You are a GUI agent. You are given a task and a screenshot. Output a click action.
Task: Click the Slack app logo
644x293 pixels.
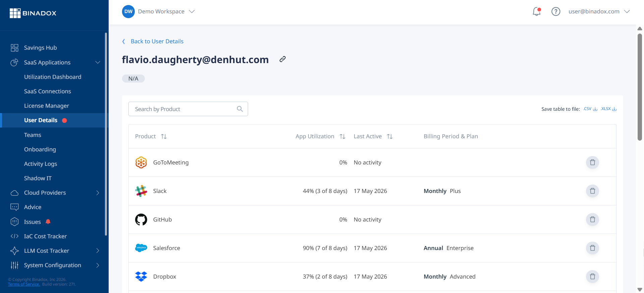coord(141,191)
